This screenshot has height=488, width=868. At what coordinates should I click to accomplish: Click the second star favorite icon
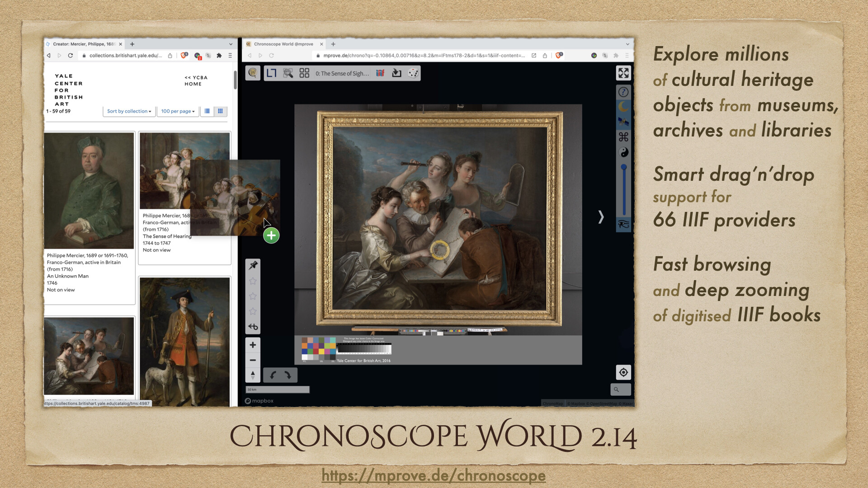click(x=253, y=296)
